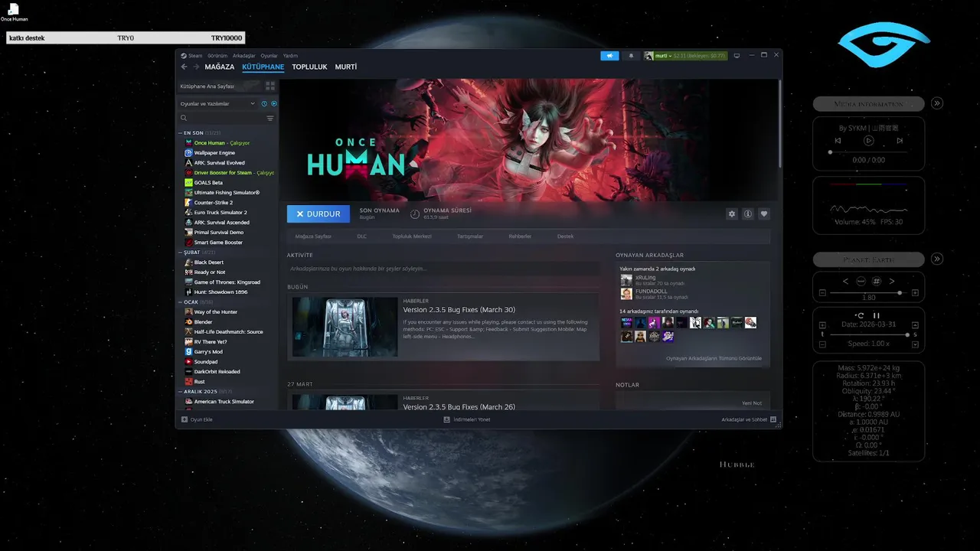Go to the MAĞAZA tab
This screenshot has height=551, width=980.
point(220,67)
